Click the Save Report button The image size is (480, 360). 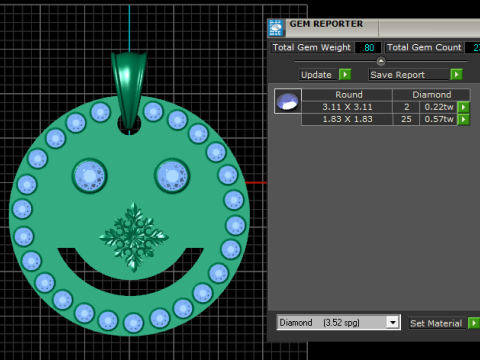tap(408, 75)
